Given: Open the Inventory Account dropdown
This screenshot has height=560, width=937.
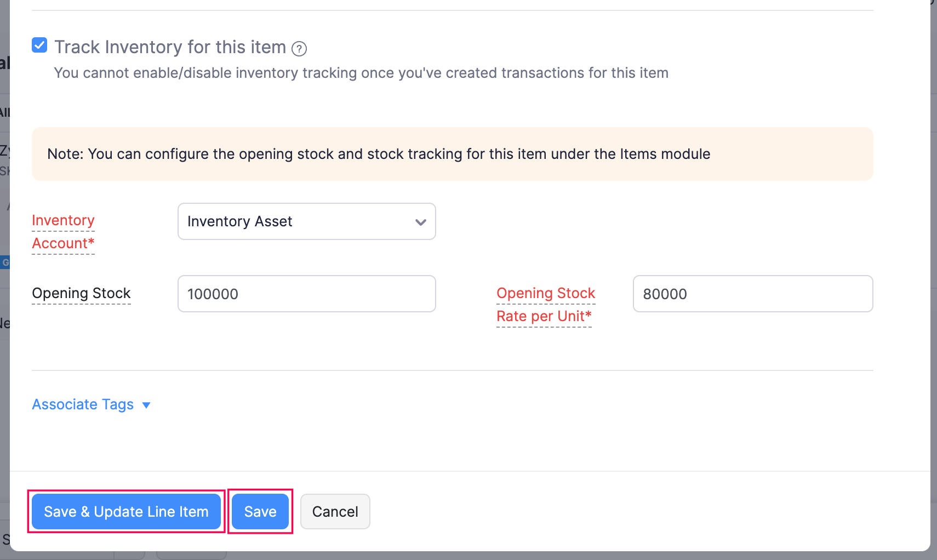Looking at the screenshot, I should click(306, 221).
